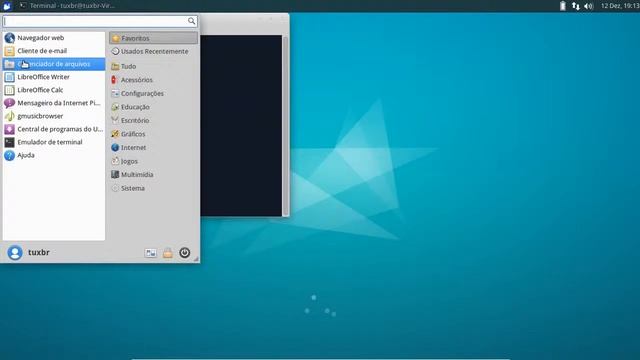Select the Multimídia category
This screenshot has height=360, width=640.
[153, 175]
